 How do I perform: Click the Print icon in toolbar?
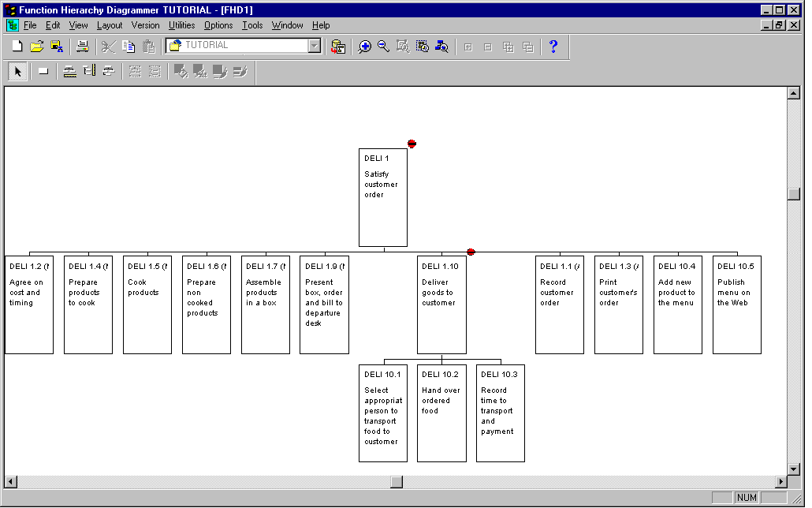click(82, 47)
